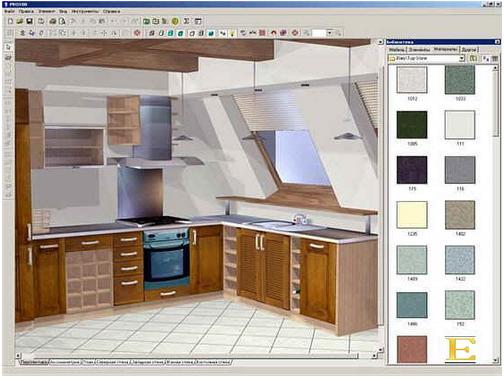Click the Save diskette icon
This screenshot has width=504, height=378.
coord(29,21)
